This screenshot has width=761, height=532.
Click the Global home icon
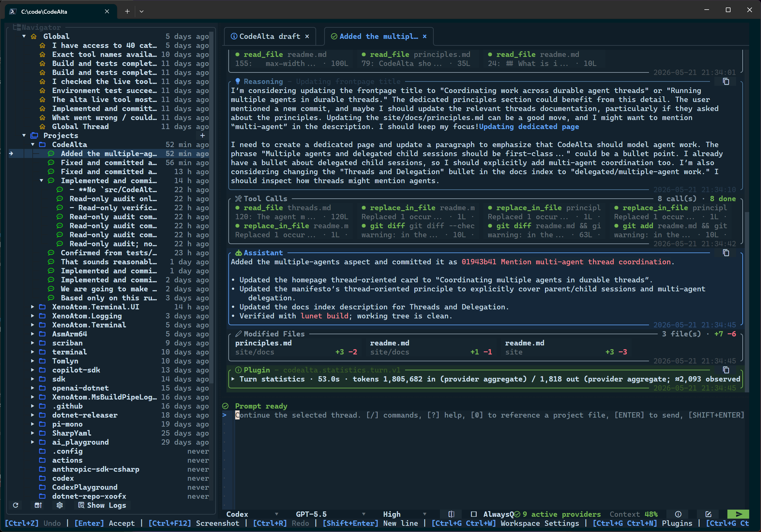[x=34, y=36]
